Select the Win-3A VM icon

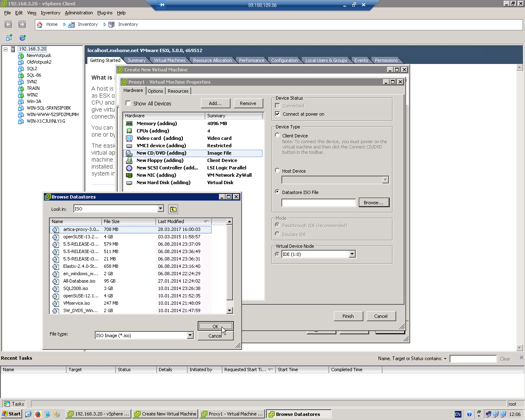(x=21, y=102)
